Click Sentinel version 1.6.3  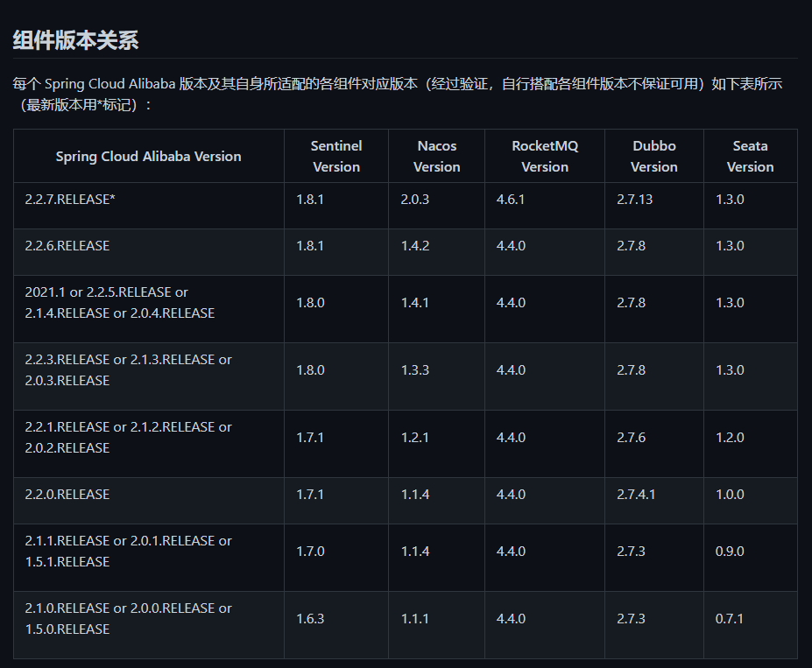(310, 618)
